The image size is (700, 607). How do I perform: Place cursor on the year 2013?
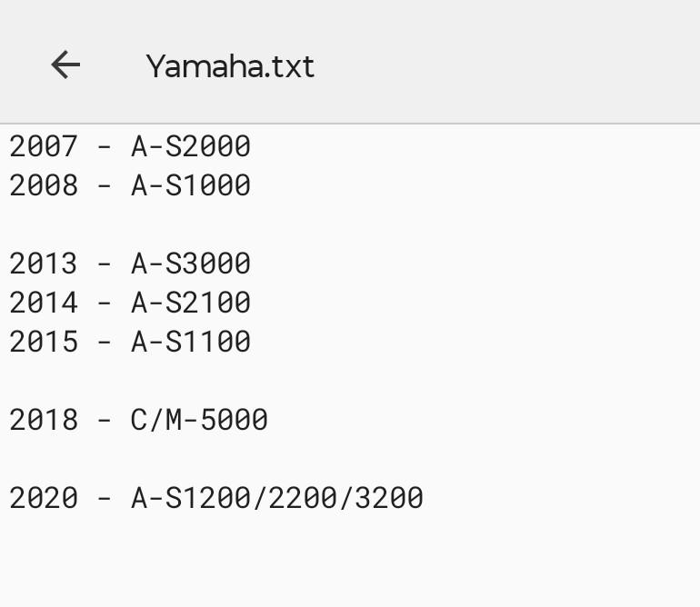[x=44, y=264]
